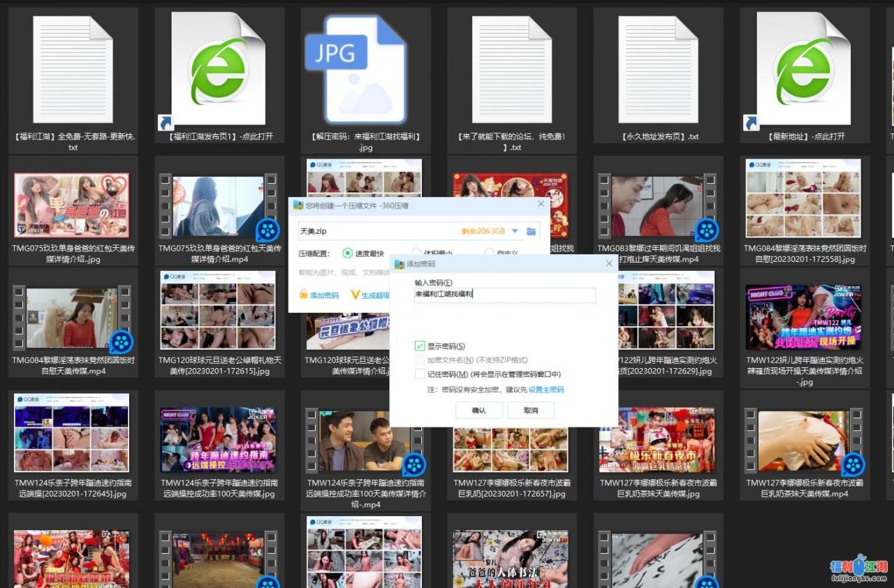Click the 确认 button to confirm password

click(478, 410)
